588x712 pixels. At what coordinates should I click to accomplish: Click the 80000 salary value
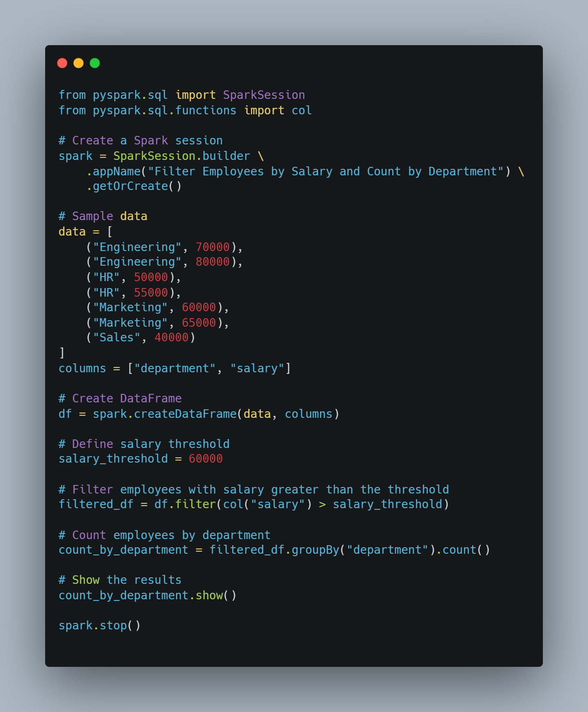213,262
